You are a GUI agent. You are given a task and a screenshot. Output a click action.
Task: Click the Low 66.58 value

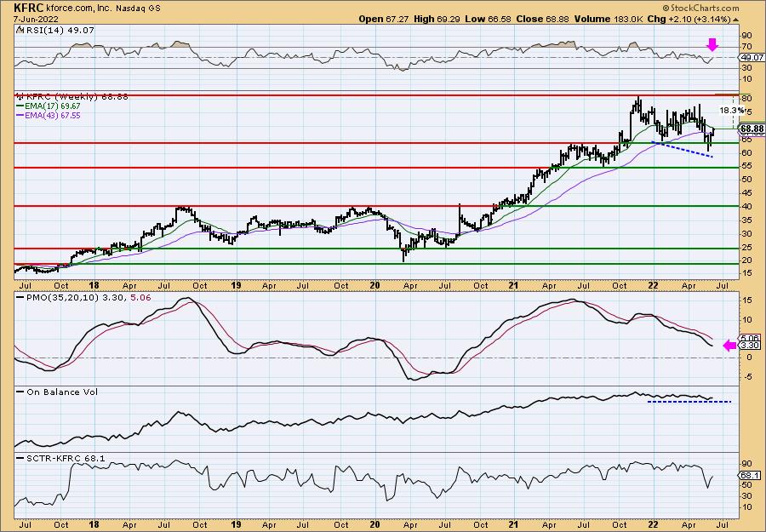(488, 19)
